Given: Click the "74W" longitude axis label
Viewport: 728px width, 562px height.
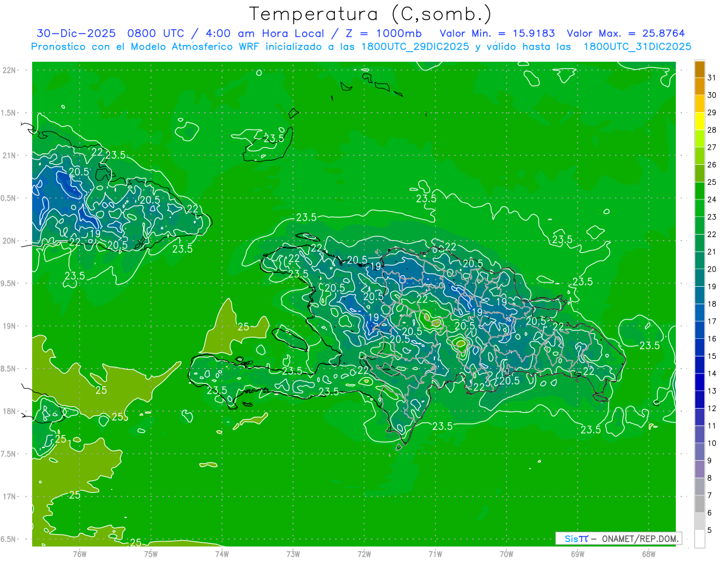Looking at the screenshot, I should [221, 554].
